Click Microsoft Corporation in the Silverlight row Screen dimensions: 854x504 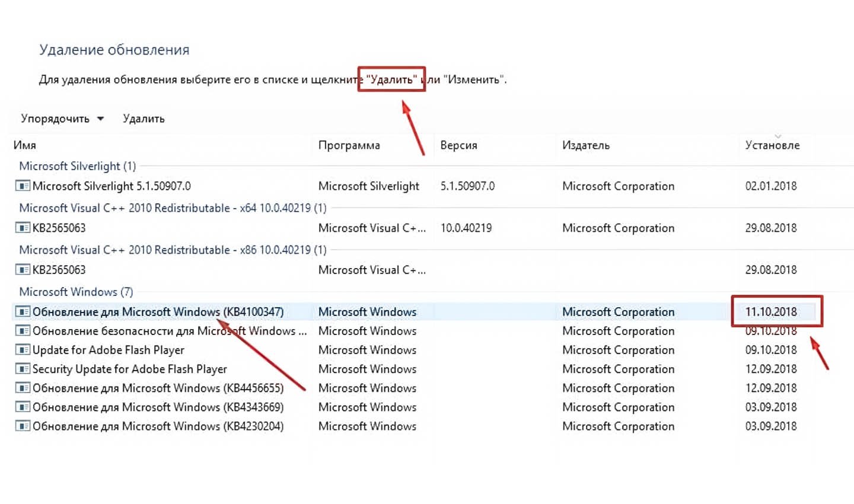click(x=619, y=186)
